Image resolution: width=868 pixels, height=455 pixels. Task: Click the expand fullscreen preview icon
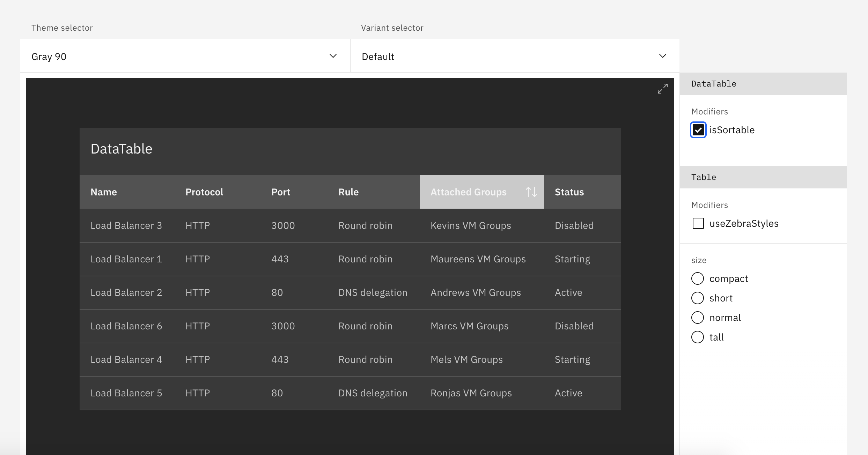[662, 89]
